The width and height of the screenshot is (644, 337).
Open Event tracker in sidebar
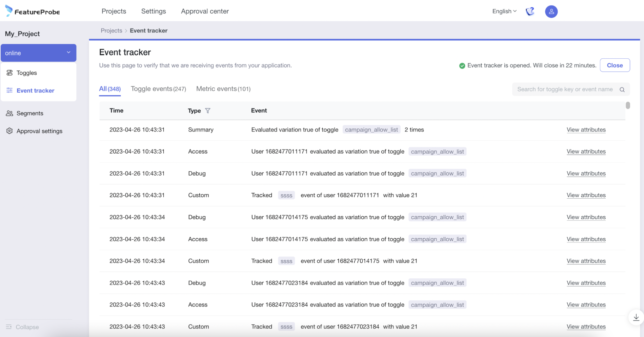click(35, 91)
